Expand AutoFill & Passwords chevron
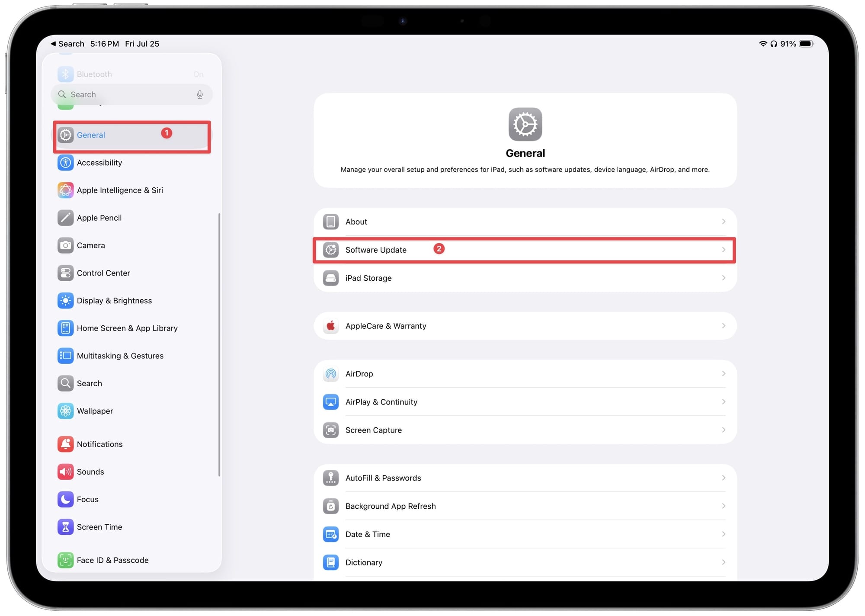The width and height of the screenshot is (865, 616). (724, 478)
